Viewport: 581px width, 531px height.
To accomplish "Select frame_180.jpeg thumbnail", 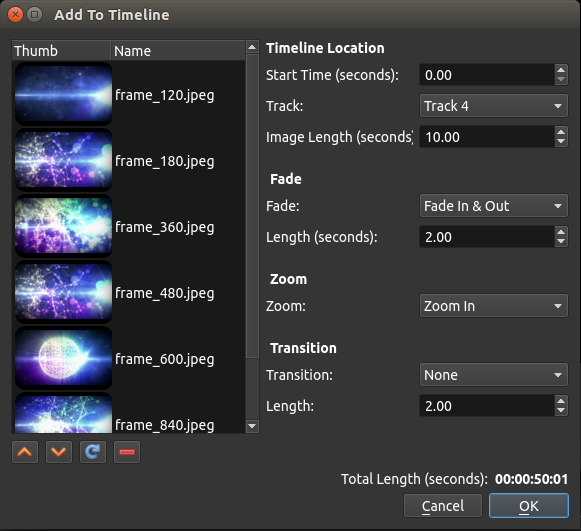I will click(63, 160).
